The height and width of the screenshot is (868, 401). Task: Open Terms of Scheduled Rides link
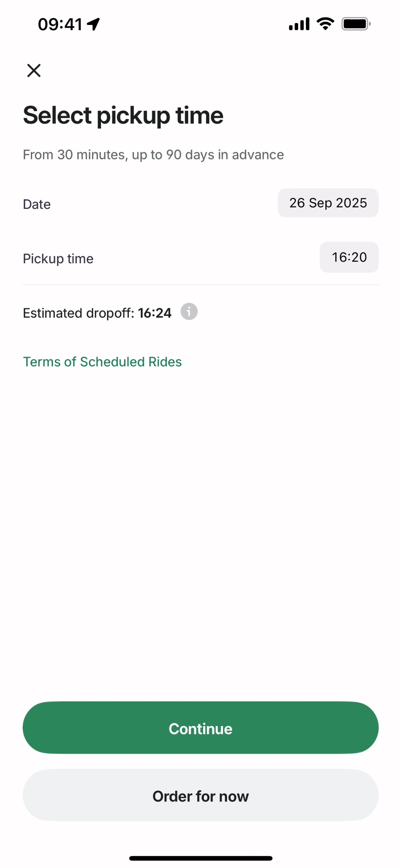coord(102,362)
